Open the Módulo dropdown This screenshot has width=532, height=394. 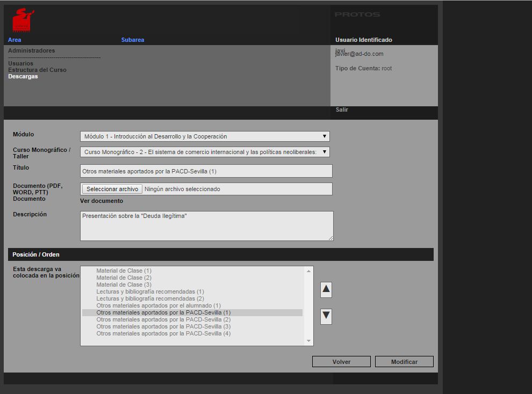click(204, 136)
